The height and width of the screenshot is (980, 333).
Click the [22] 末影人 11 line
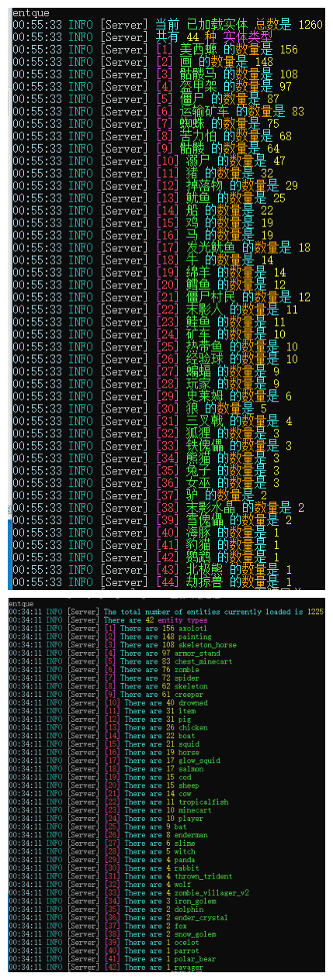tap(155, 309)
